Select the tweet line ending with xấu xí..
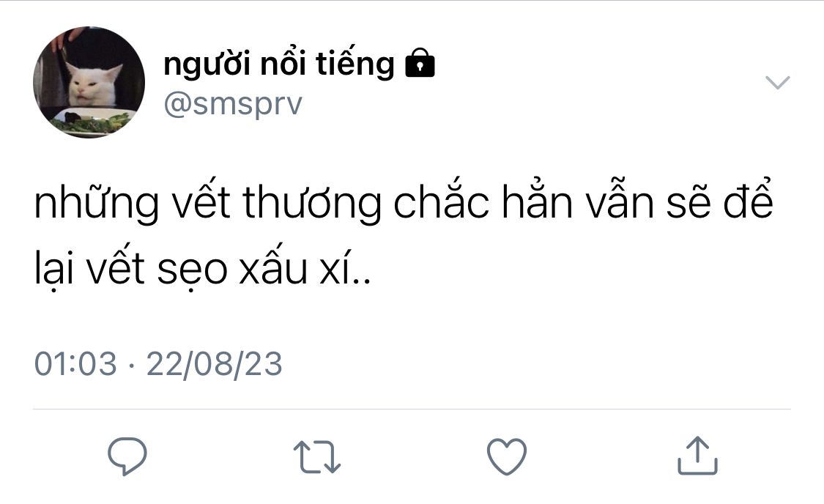Screen dimensions: 824x504 (x=202, y=267)
